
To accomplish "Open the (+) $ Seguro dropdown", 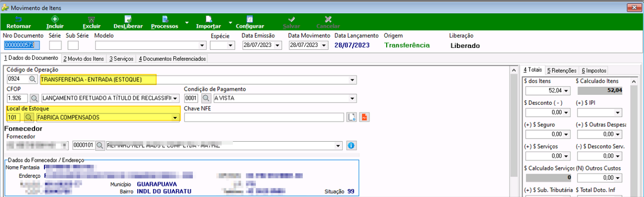I will (x=566, y=134).
